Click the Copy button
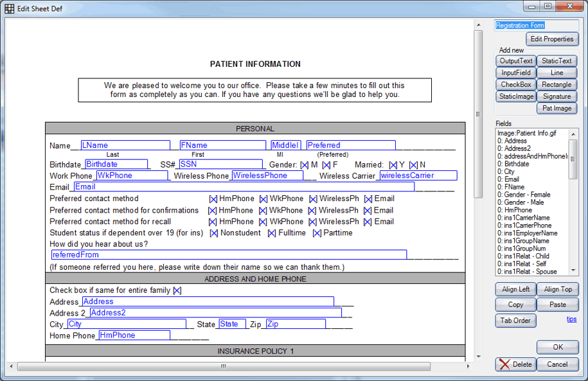The height and width of the screenshot is (381, 588). pyautogui.click(x=515, y=305)
